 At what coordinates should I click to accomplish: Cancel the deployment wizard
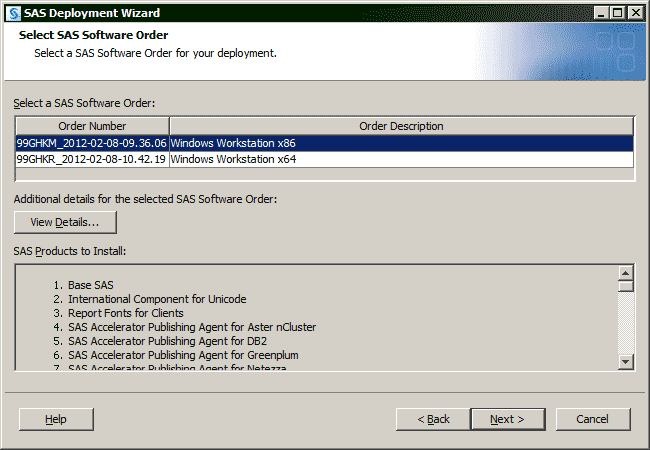[x=593, y=419]
